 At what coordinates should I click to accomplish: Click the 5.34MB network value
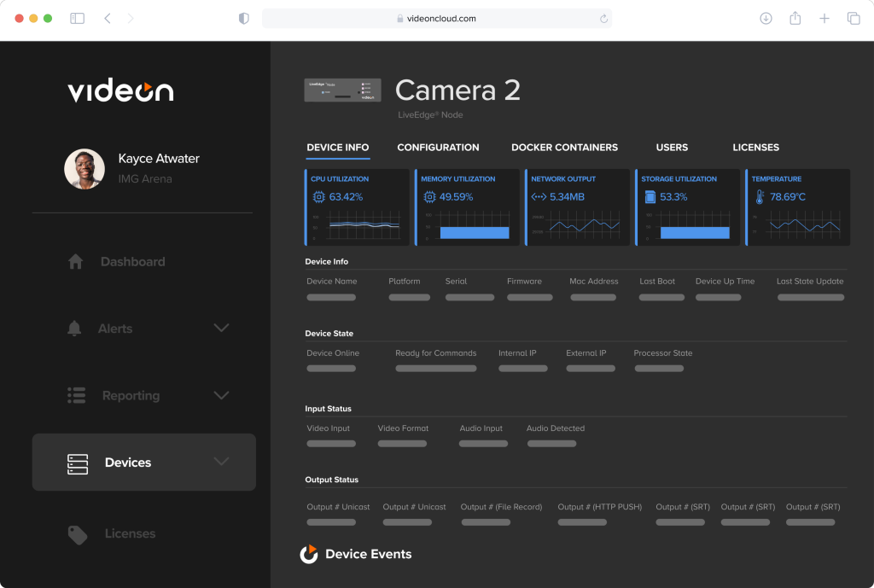[x=567, y=197]
